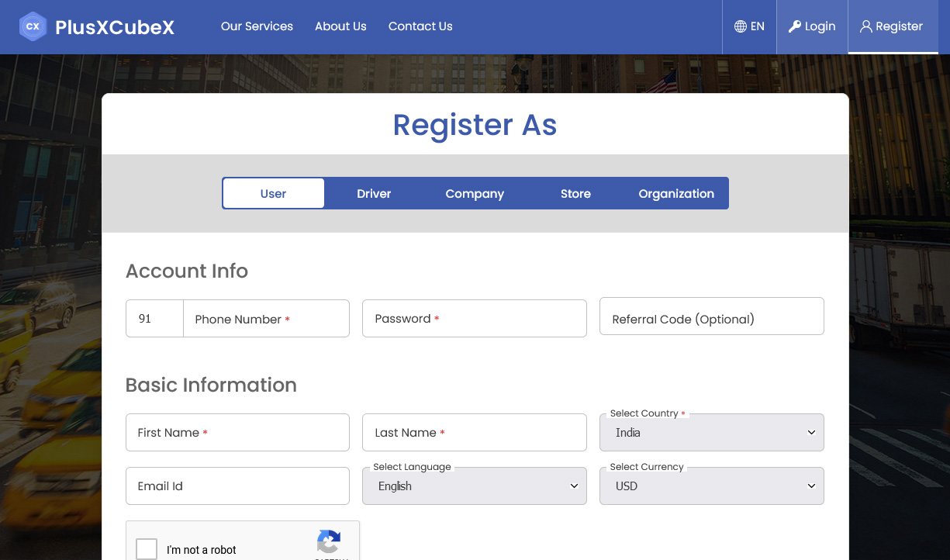Viewport: 950px width, 560px height.
Task: Click the country code 91 field
Action: click(x=154, y=319)
